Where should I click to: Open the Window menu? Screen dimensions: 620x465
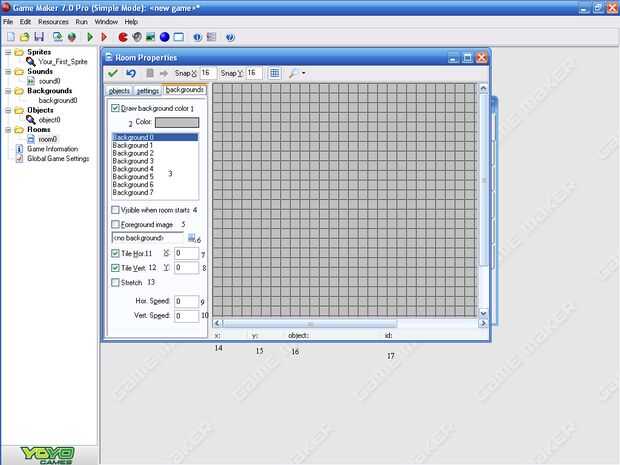pos(106,22)
